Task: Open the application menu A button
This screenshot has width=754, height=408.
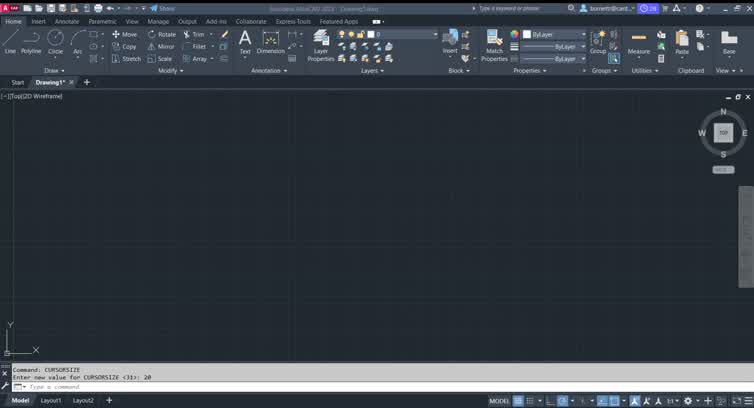Action: (10, 8)
